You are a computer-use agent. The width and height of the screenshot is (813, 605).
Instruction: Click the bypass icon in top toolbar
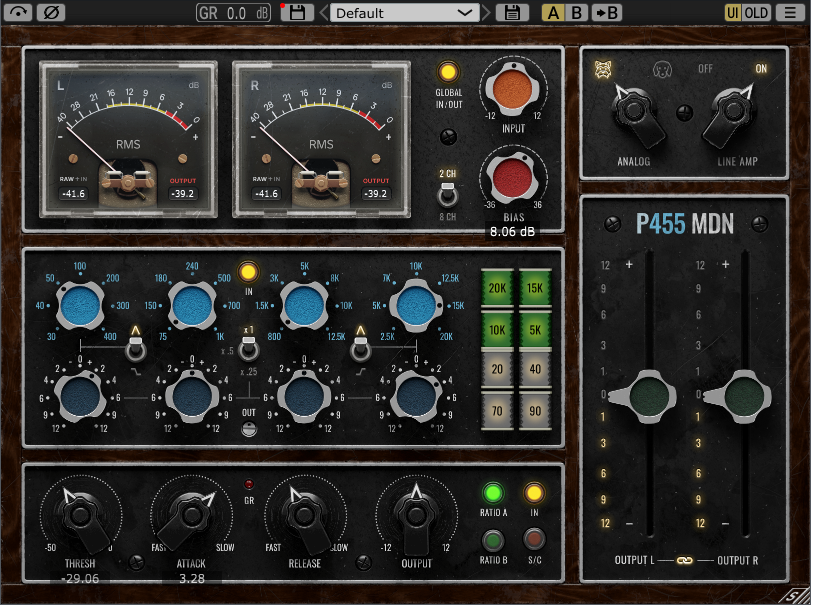[18, 12]
